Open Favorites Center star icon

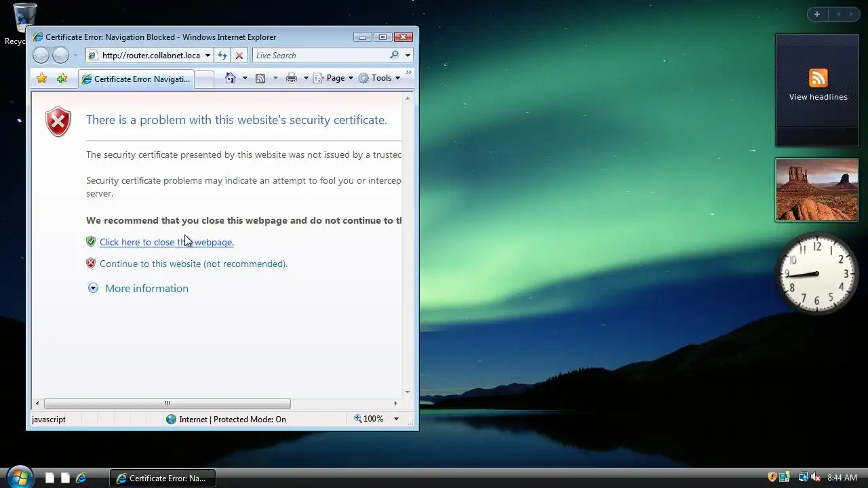tap(42, 78)
